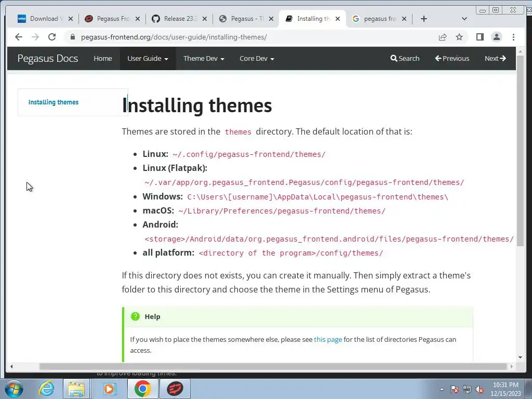Click the scrollbar down arrow

pyautogui.click(x=521, y=357)
